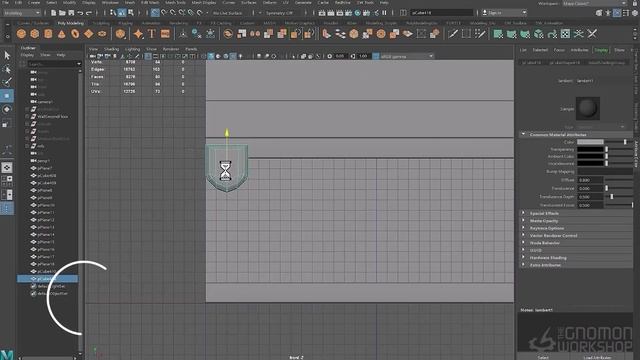The width and height of the screenshot is (640, 360).
Task: Click the material sample sphere preview
Action: tap(587, 108)
